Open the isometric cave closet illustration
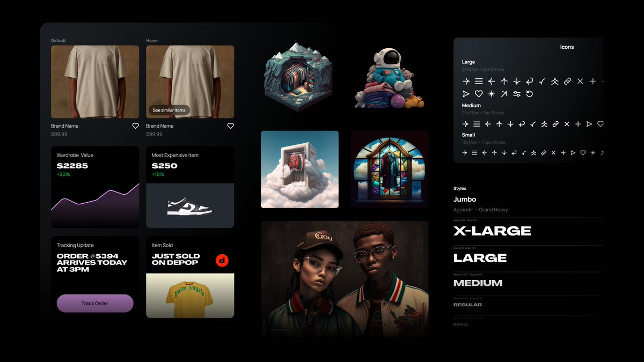The height and width of the screenshot is (362, 644). tap(299, 76)
